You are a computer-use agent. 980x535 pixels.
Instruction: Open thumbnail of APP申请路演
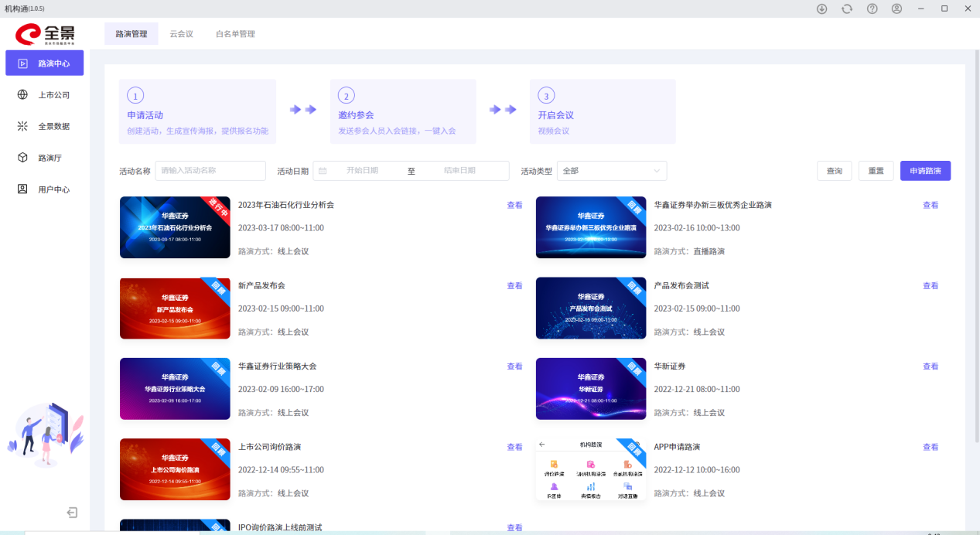pyautogui.click(x=591, y=469)
